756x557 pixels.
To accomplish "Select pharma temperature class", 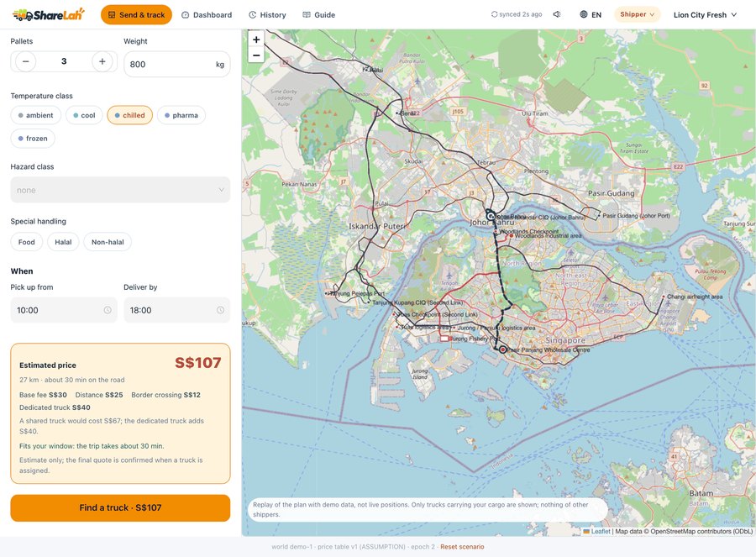I will coord(181,115).
